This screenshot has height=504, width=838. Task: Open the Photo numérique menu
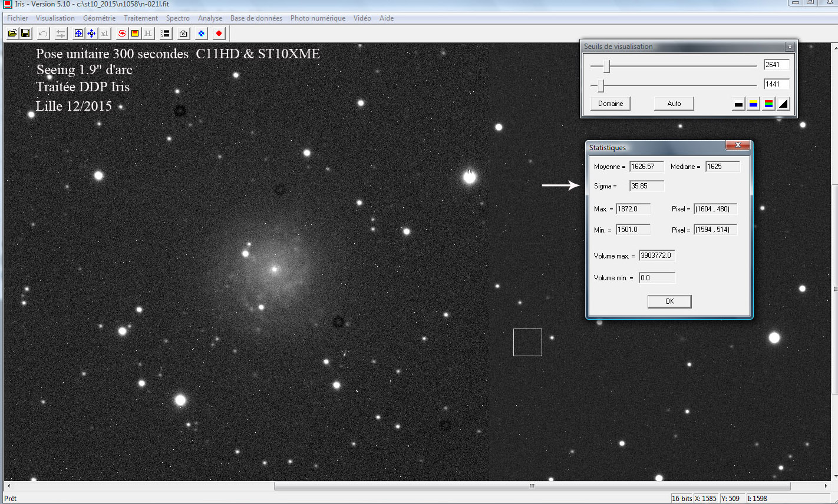pyautogui.click(x=318, y=18)
